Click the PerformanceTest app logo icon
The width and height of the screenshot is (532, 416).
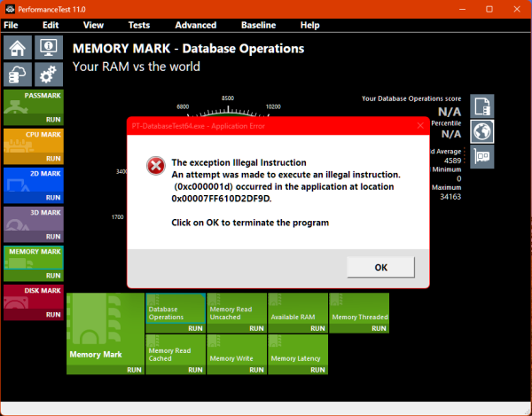(10, 9)
